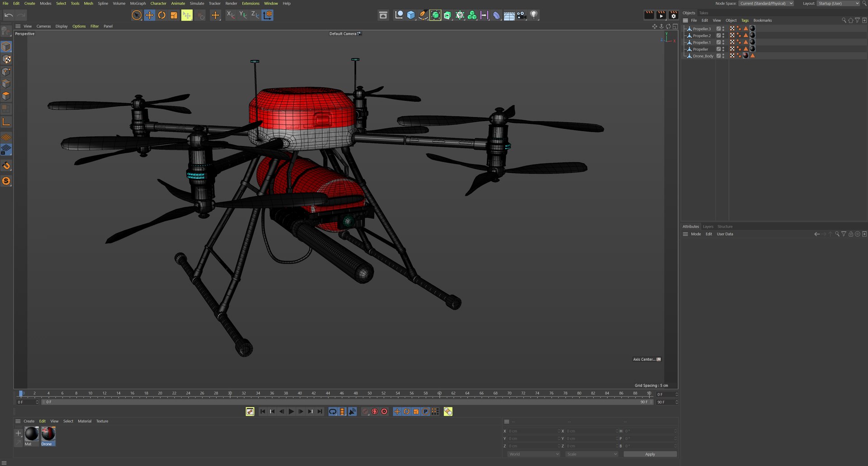Click Render to Picture Viewer icon
The height and width of the screenshot is (466, 868).
tap(661, 15)
